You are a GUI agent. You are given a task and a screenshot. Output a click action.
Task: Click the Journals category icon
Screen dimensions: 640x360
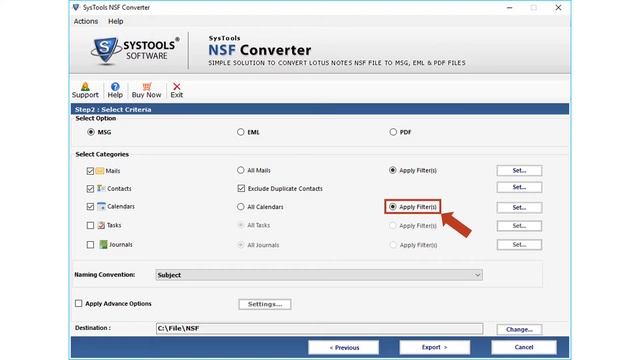[103, 244]
